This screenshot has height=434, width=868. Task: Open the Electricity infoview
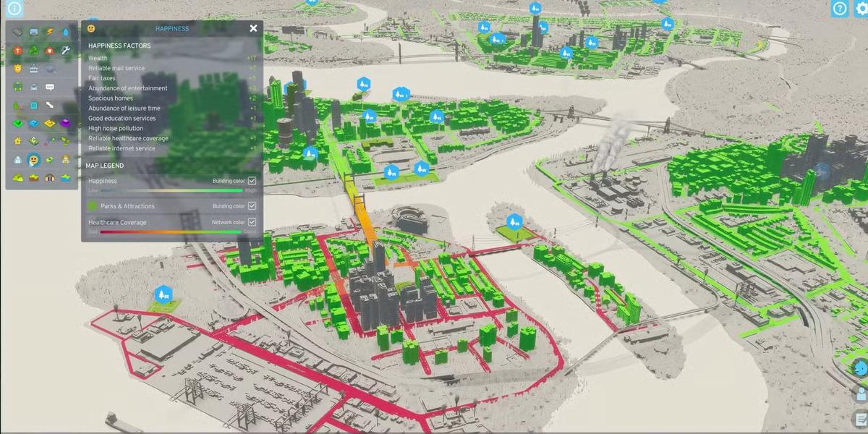(51, 31)
